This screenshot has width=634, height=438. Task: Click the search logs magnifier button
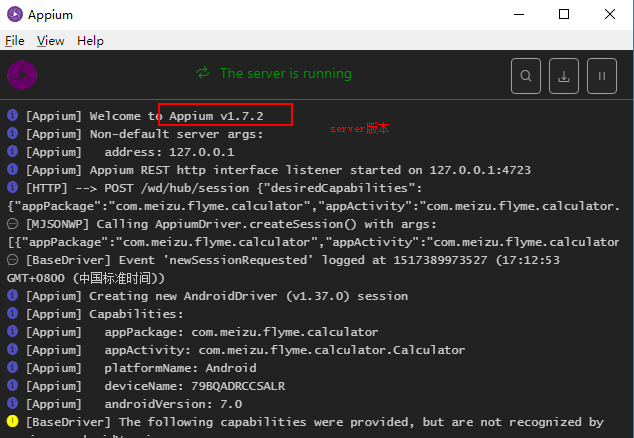[526, 76]
